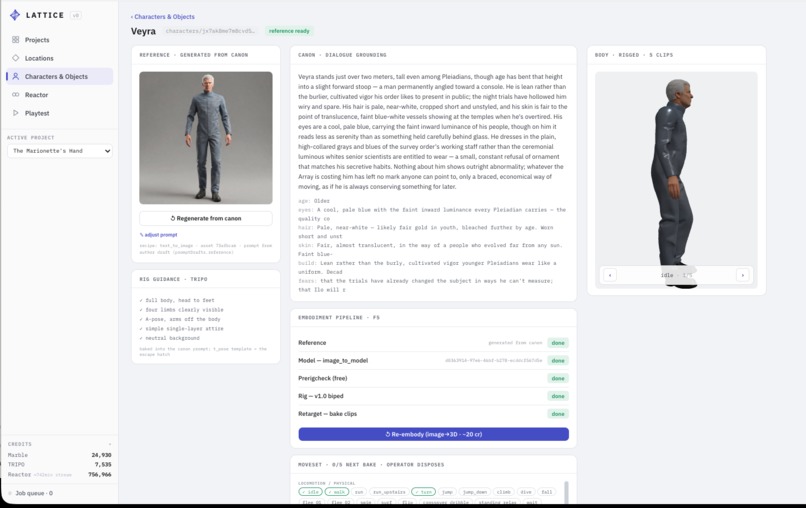
Task: Click the Marble credits value 24,930
Action: (101, 455)
